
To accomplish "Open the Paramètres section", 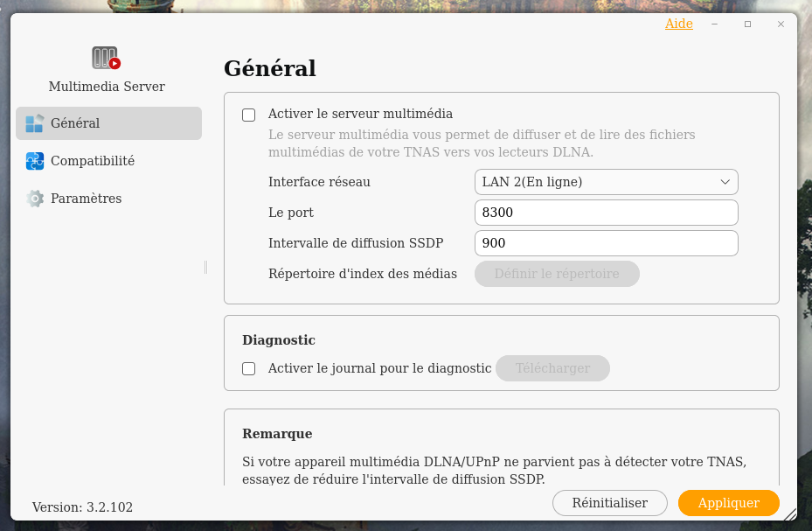I will [x=86, y=199].
